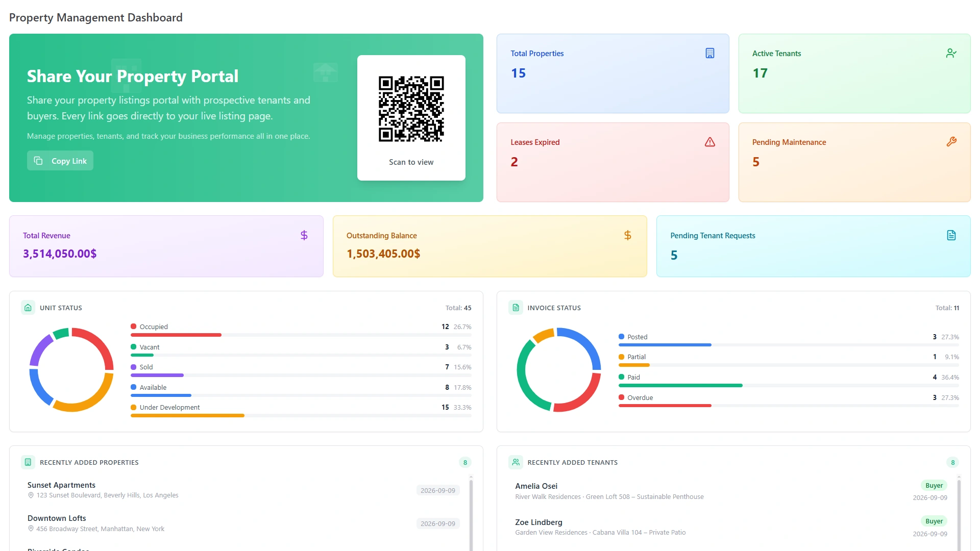Viewport: 980px width, 551px height.
Task: Click the green Paid legend dot
Action: tap(621, 377)
